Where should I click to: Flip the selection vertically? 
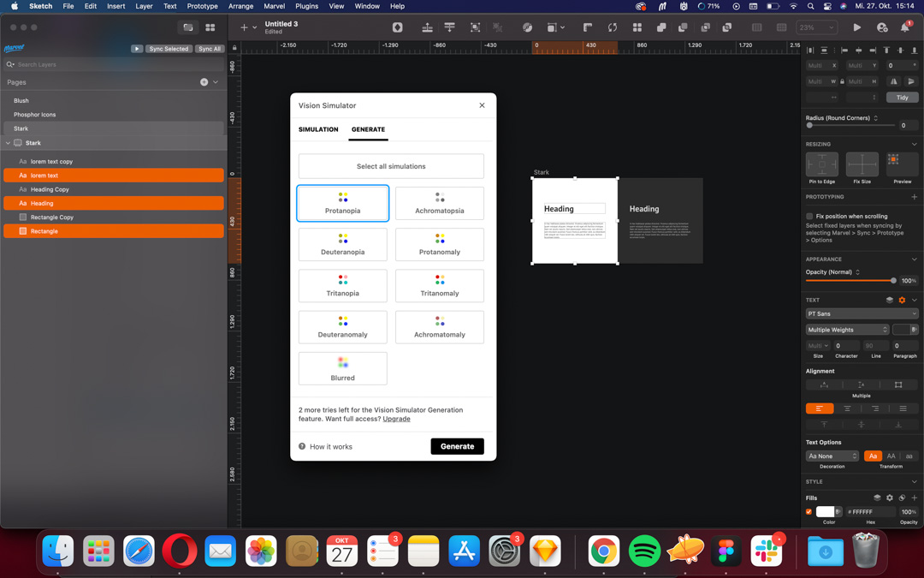911,81
